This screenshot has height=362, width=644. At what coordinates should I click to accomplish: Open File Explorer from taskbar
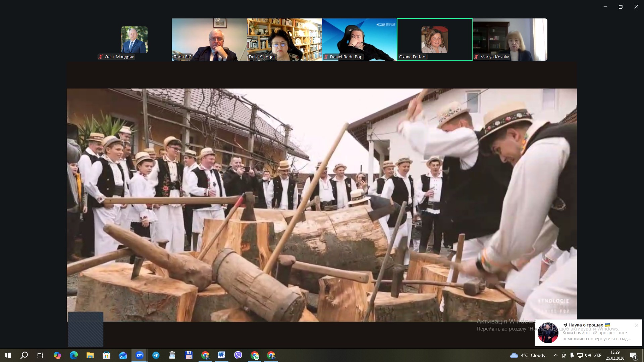[x=90, y=355]
